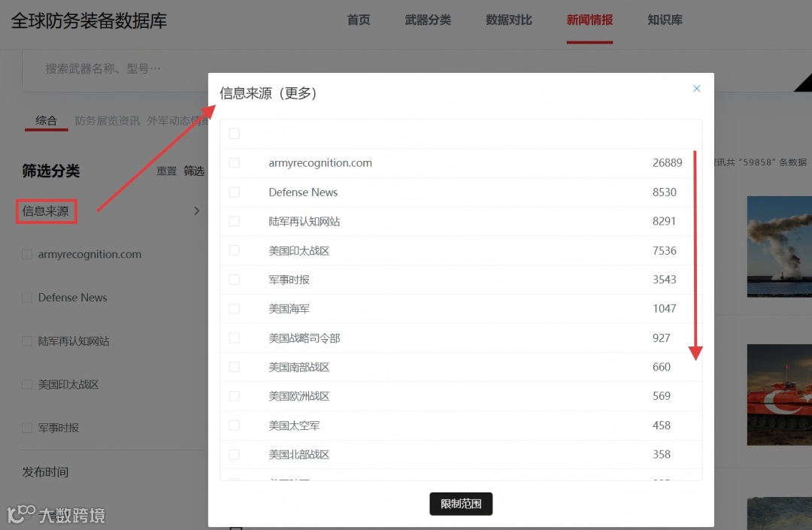
Task: Check 美国南部战区 in the dialog list
Action: pyautogui.click(x=234, y=367)
